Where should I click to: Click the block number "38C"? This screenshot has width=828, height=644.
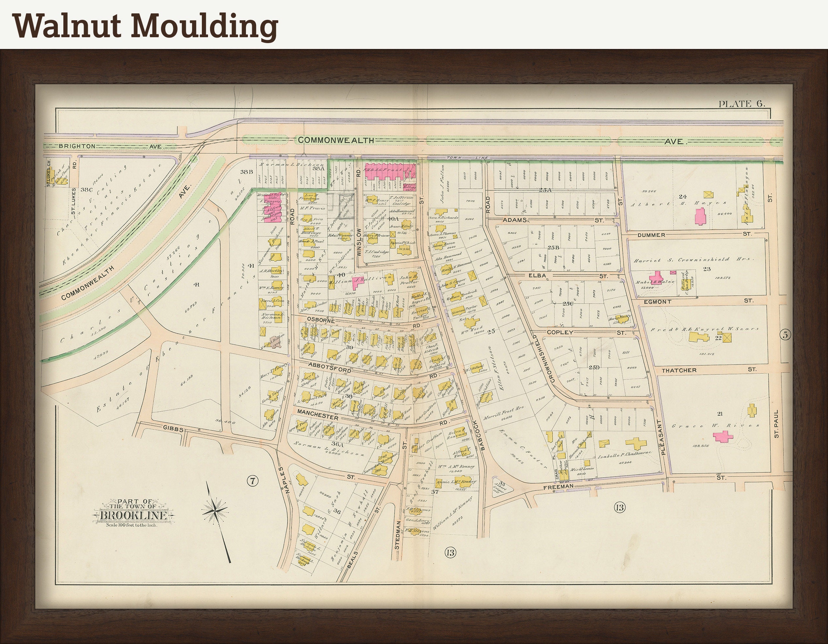coord(87,190)
